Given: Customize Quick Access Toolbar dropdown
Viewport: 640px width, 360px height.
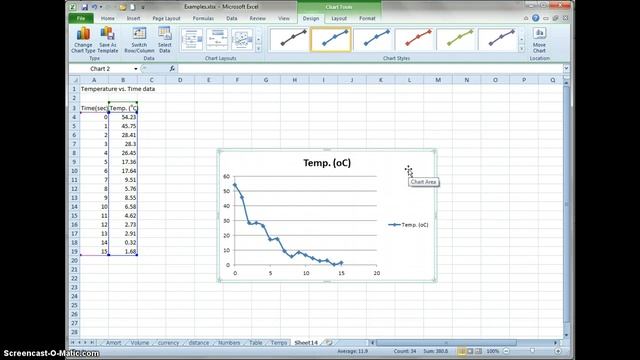Looking at the screenshot, I should tap(143, 7).
